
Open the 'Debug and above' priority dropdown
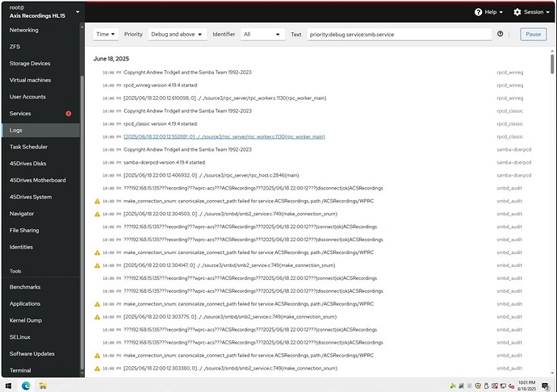click(x=177, y=34)
